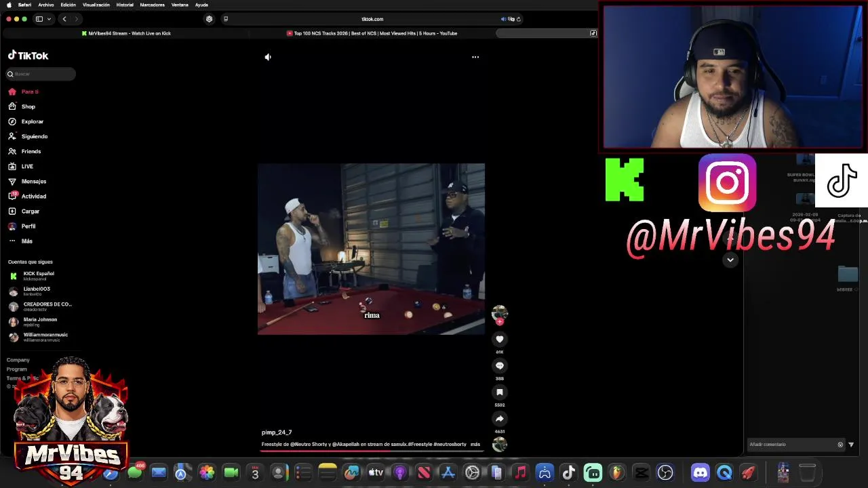
Task: Share the video with the arrow icon
Action: pos(500,418)
